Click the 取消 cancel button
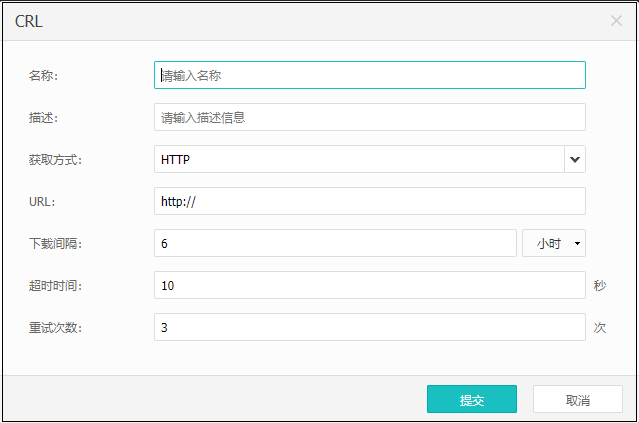The image size is (639, 423). coord(578,400)
